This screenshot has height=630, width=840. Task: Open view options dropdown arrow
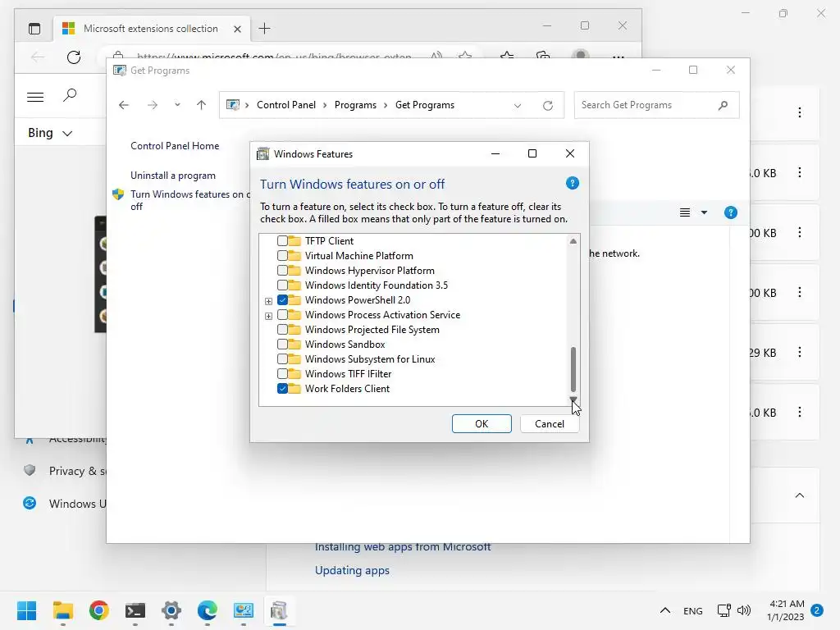tap(704, 212)
